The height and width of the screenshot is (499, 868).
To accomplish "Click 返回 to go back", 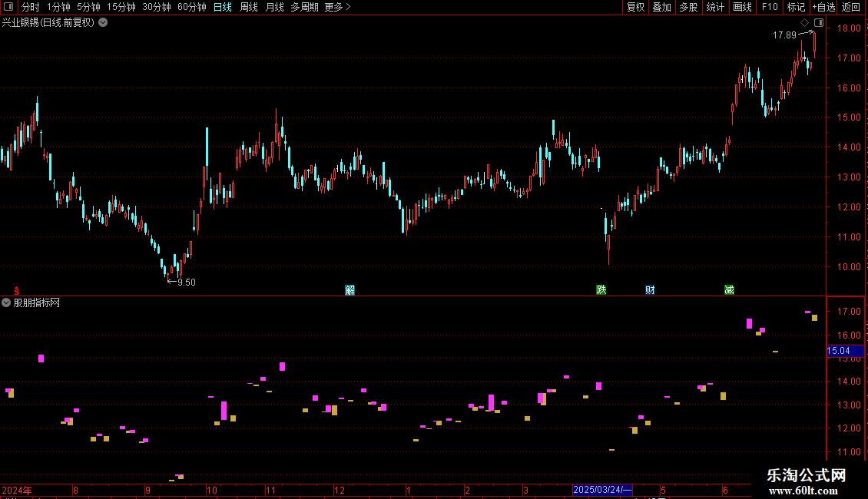I will [851, 7].
